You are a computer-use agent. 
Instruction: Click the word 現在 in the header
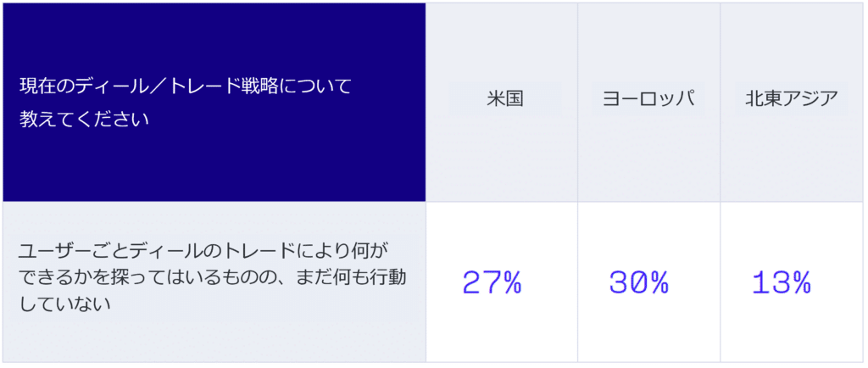pyautogui.click(x=37, y=86)
